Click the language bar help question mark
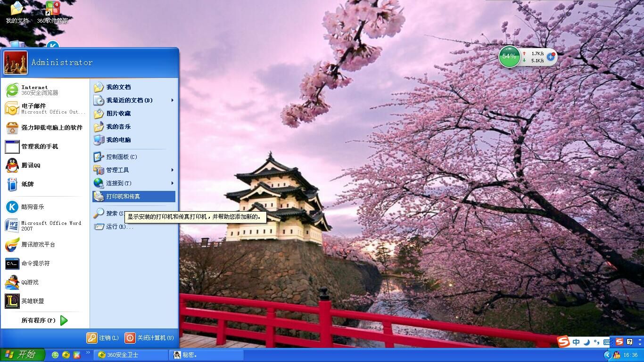Image resolution: width=644 pixels, height=362 pixels. [x=630, y=342]
